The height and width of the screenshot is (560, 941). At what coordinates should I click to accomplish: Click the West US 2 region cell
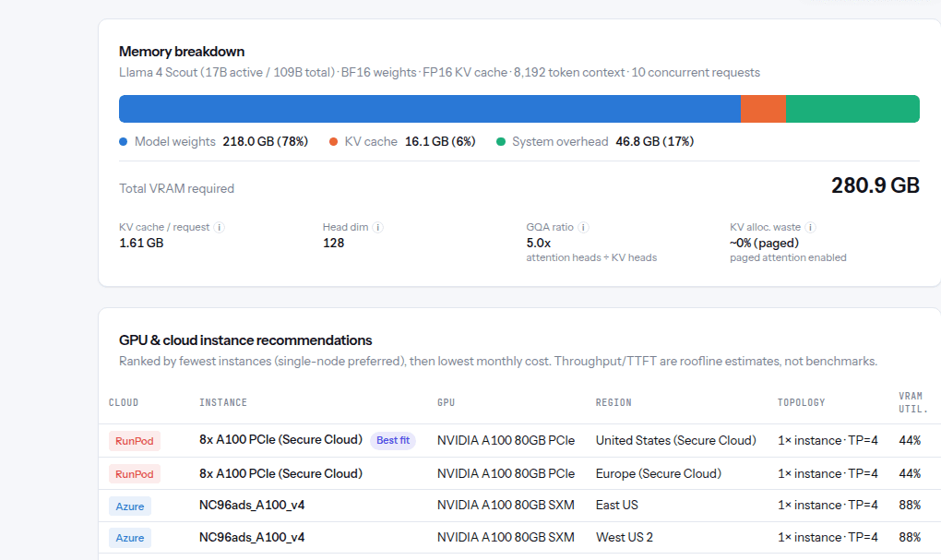(x=625, y=537)
